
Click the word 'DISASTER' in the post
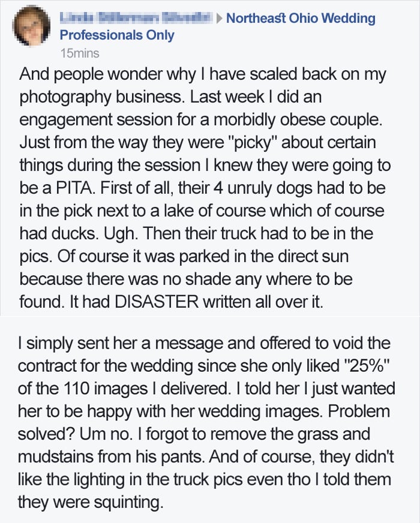click(x=157, y=302)
